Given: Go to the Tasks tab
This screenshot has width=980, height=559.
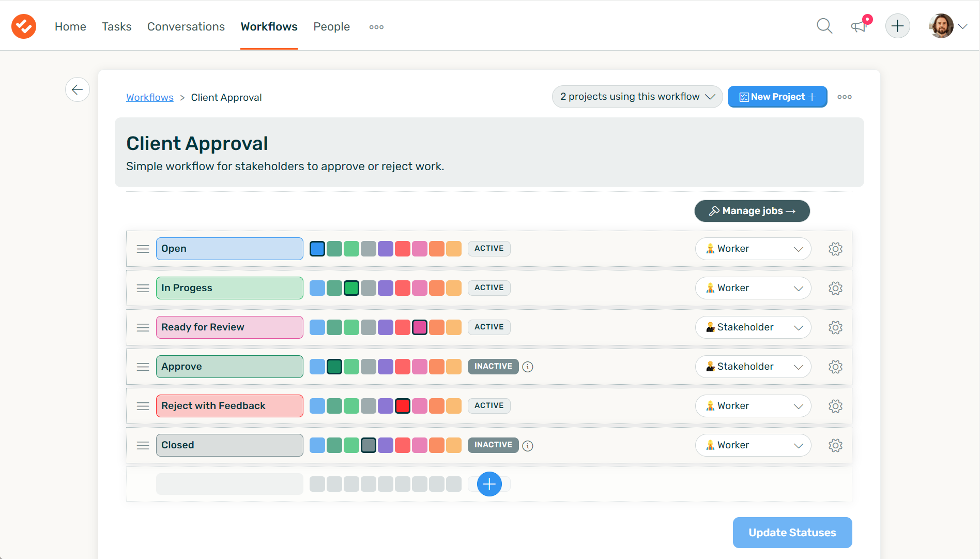Looking at the screenshot, I should pyautogui.click(x=116, y=26).
